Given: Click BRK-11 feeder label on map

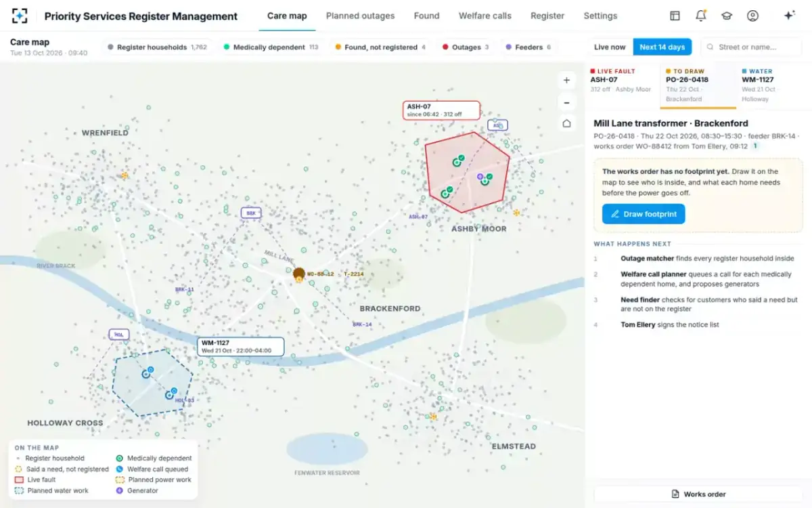Looking at the screenshot, I should pos(184,289).
